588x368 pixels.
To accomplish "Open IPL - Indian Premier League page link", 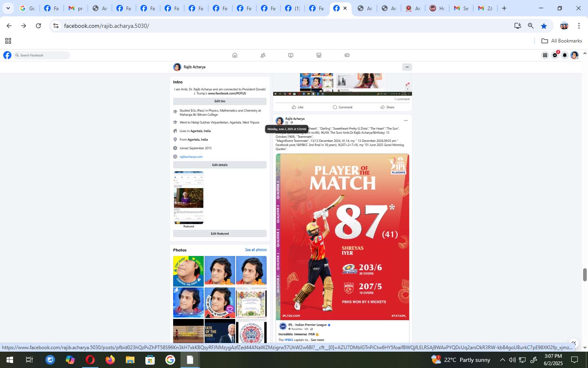I will (x=307, y=325).
